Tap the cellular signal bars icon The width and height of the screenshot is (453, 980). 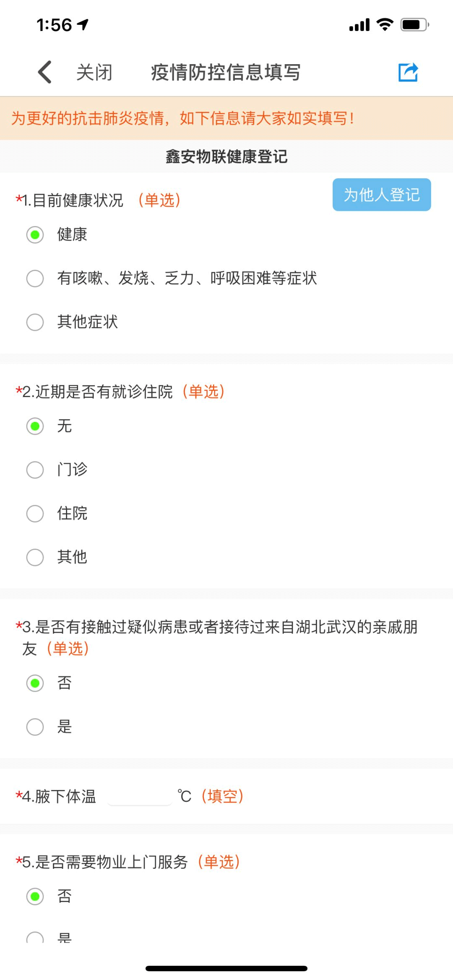coord(359,25)
